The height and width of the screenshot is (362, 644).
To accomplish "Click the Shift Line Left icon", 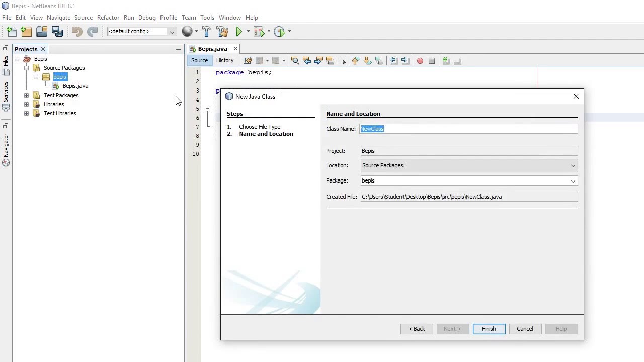I will (394, 61).
